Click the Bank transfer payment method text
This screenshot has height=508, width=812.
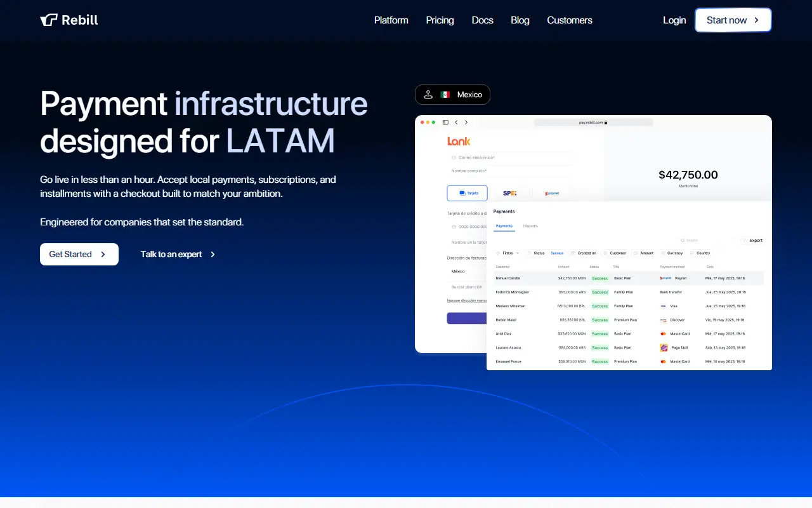coord(672,292)
